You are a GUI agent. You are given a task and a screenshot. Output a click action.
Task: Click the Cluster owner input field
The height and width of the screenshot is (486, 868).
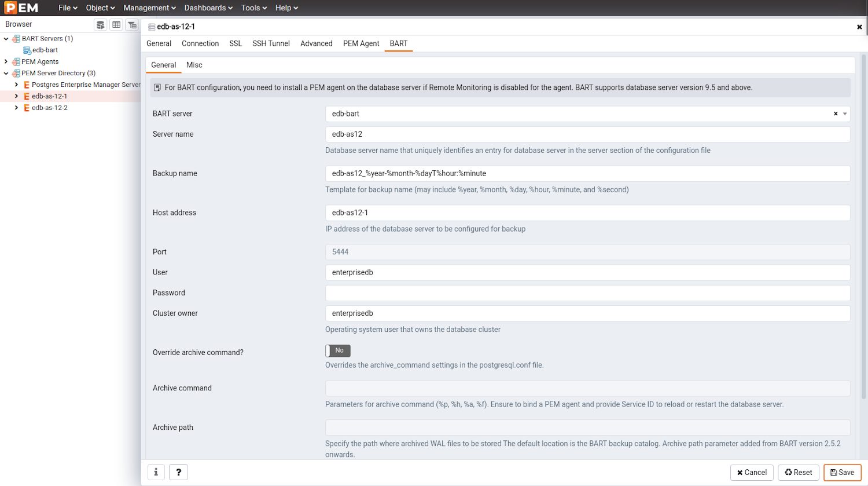pyautogui.click(x=587, y=313)
